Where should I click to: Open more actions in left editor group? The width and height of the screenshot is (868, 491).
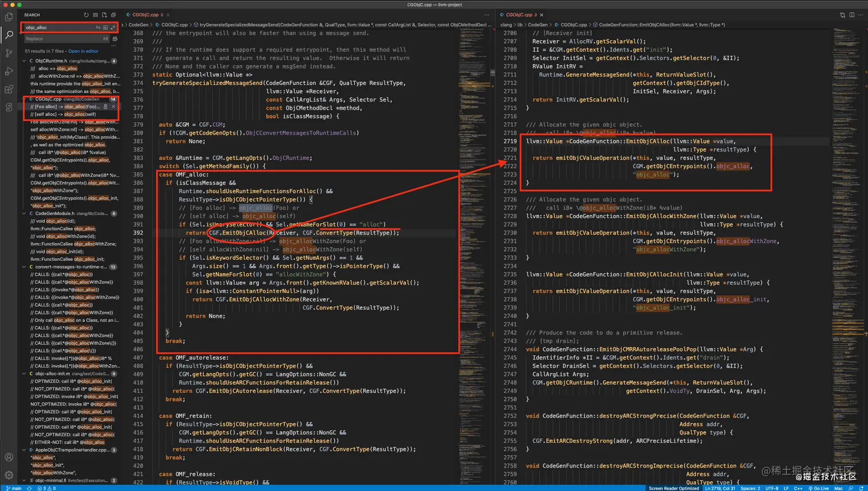click(x=487, y=15)
